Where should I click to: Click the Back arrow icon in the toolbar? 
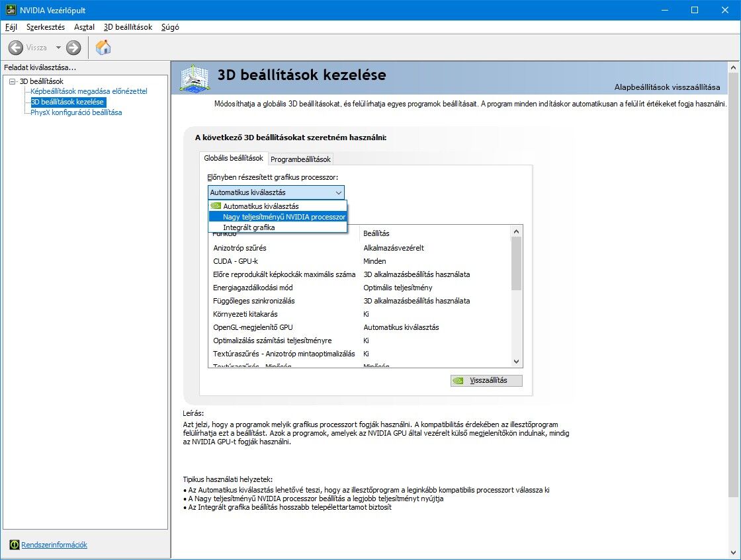(x=16, y=47)
